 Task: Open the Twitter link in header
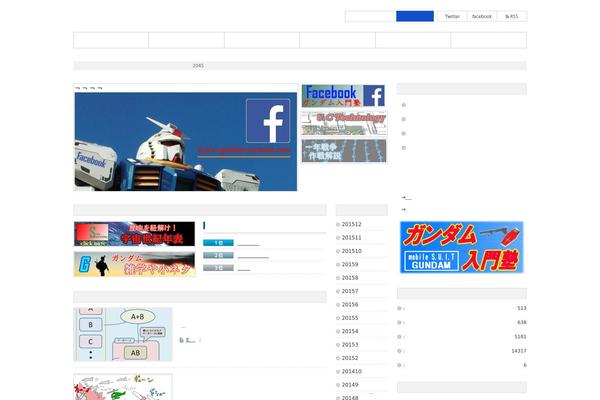click(452, 16)
